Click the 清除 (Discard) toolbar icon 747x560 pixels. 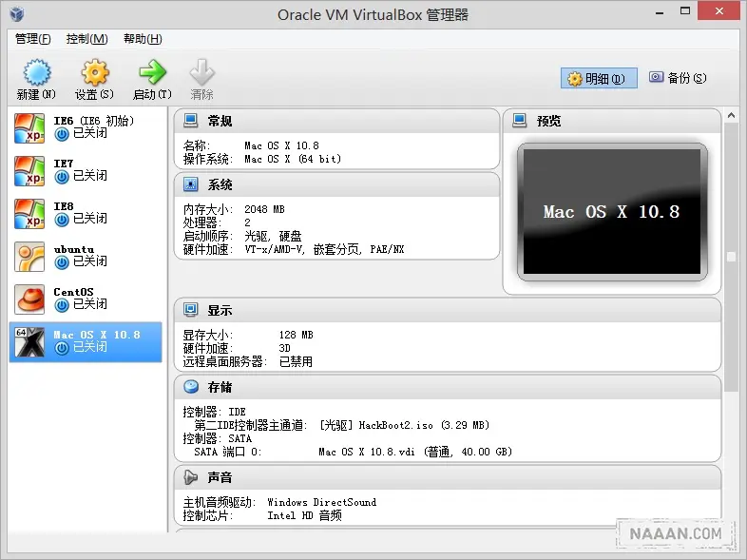coord(201,73)
